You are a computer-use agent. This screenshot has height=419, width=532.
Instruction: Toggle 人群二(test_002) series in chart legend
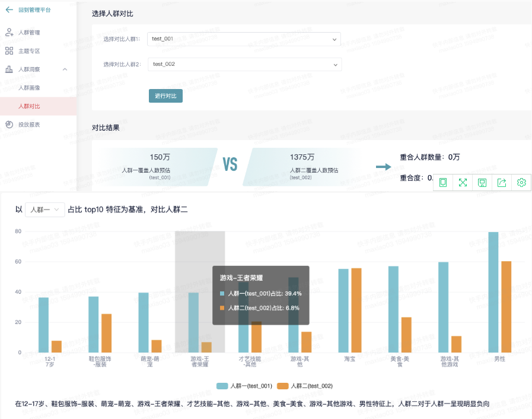point(305,386)
